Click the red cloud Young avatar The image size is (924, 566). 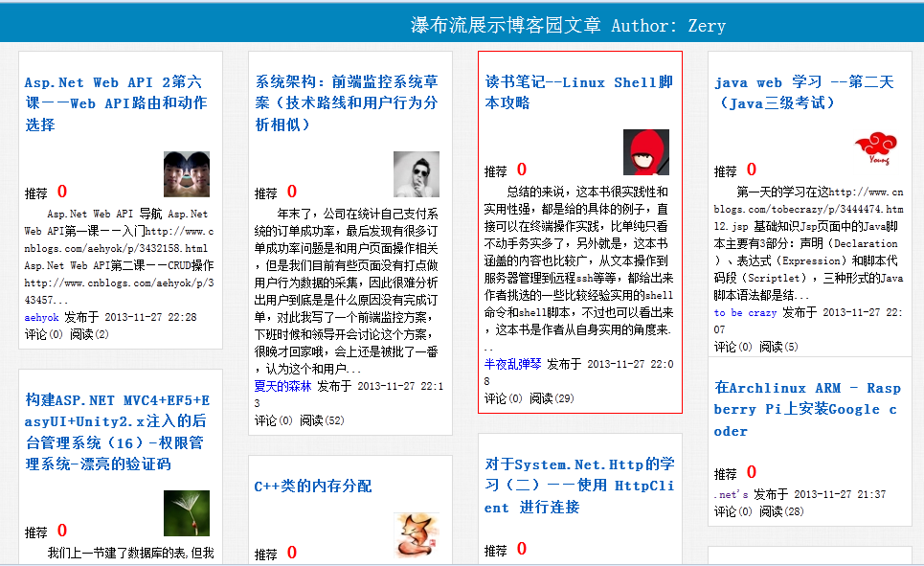click(876, 148)
